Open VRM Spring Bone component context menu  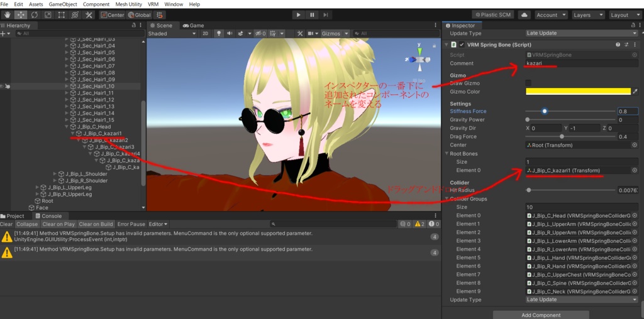coord(635,45)
